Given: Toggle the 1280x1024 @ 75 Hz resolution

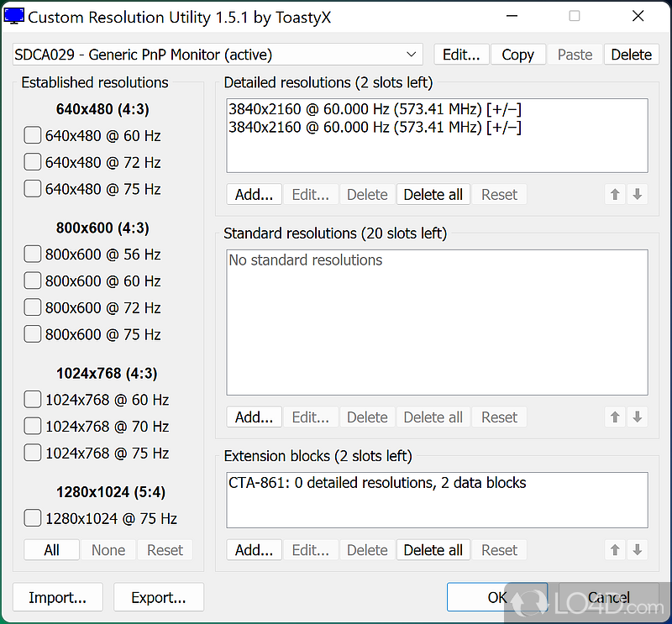Looking at the screenshot, I should coord(32,518).
